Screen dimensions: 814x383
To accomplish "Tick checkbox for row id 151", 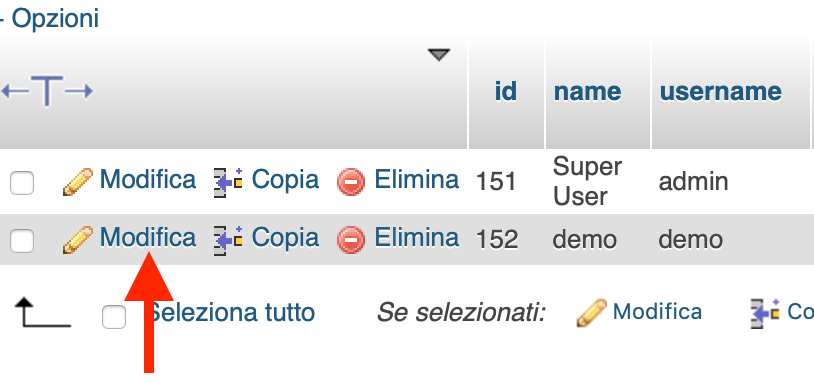I will click(22, 183).
